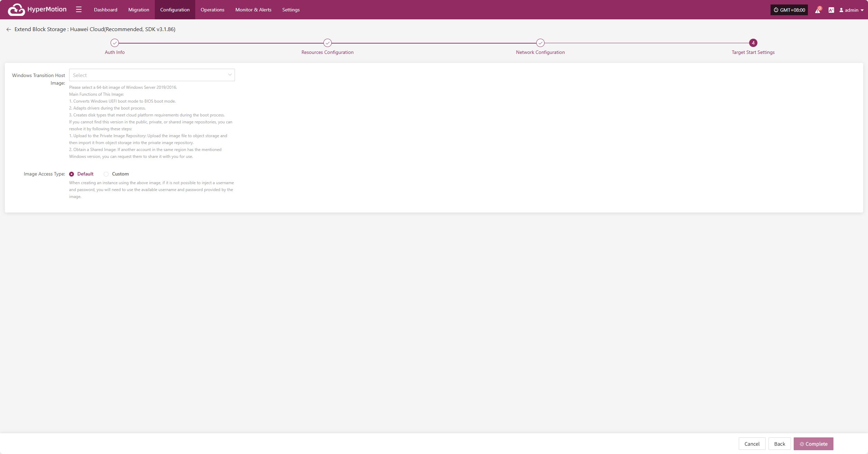Click the Cancel button

[x=752, y=444]
